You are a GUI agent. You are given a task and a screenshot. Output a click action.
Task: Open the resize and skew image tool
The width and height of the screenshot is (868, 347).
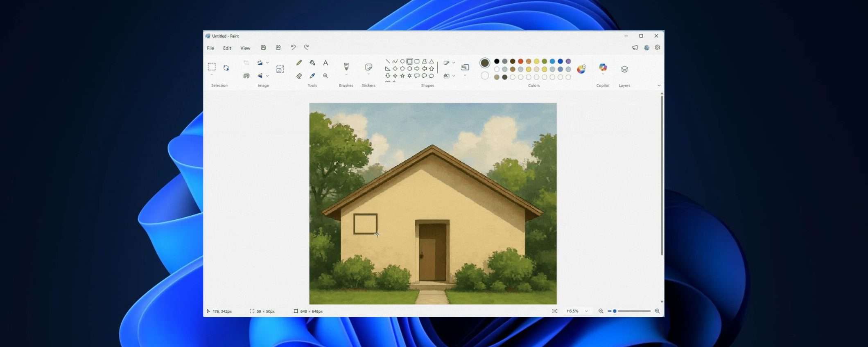pyautogui.click(x=280, y=69)
